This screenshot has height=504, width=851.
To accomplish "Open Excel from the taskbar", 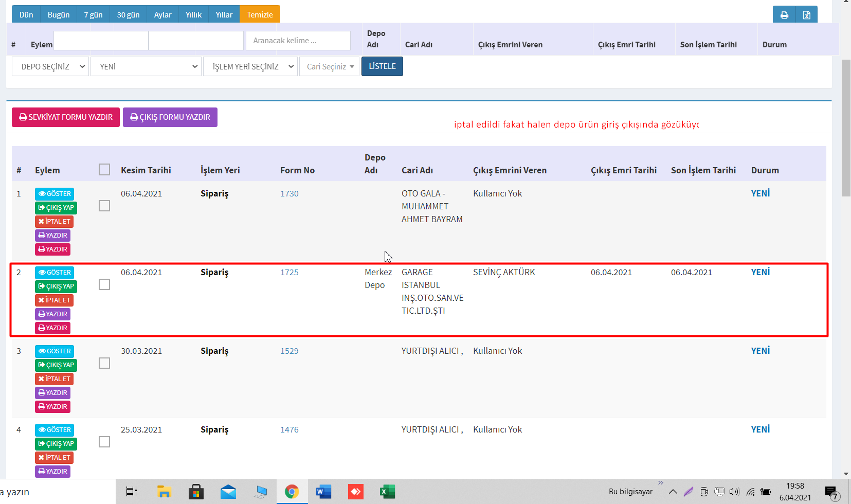I will (387, 492).
